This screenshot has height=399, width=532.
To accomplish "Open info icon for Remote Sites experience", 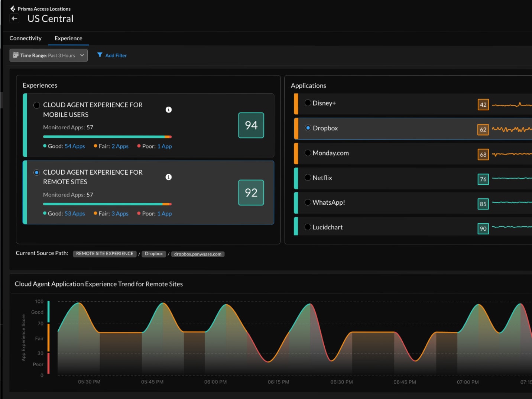I will tap(168, 177).
